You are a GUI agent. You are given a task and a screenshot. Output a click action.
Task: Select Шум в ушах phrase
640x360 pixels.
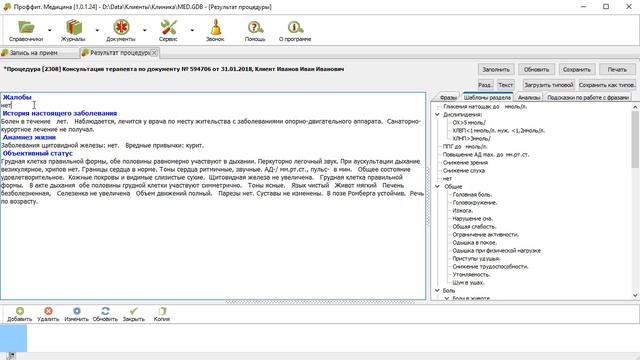point(469,282)
